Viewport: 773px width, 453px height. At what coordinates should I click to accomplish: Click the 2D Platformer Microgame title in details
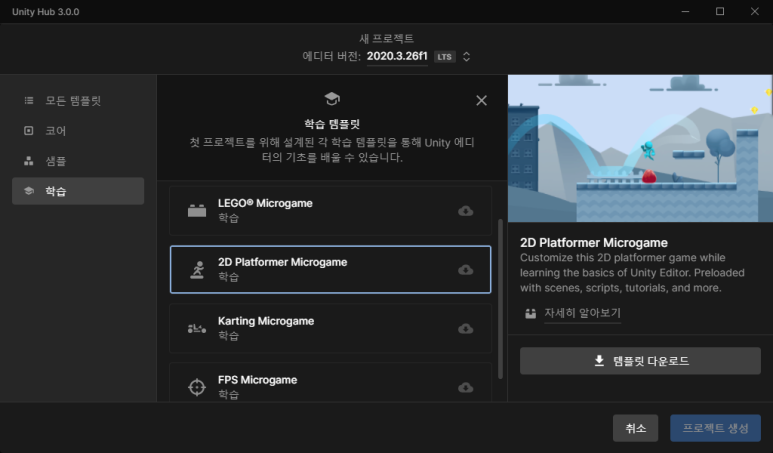coord(594,243)
